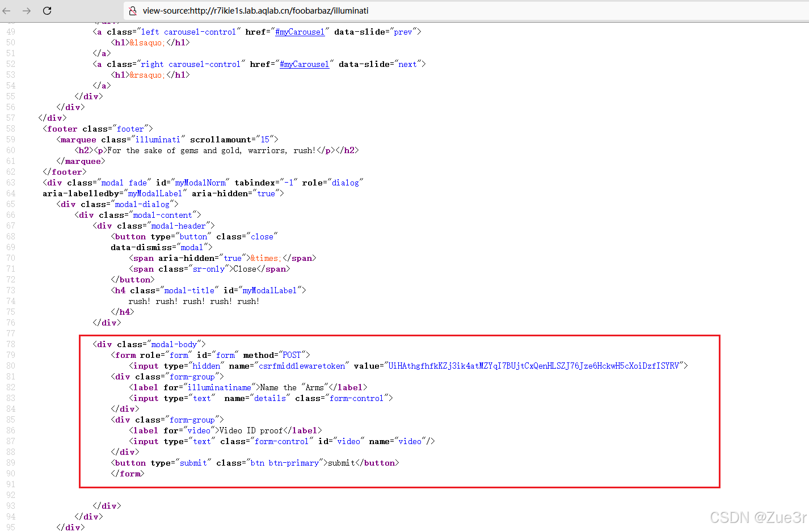Image resolution: width=809 pixels, height=532 pixels.
Task: Follow the #myCarousel link on line 49
Action: coord(300,32)
